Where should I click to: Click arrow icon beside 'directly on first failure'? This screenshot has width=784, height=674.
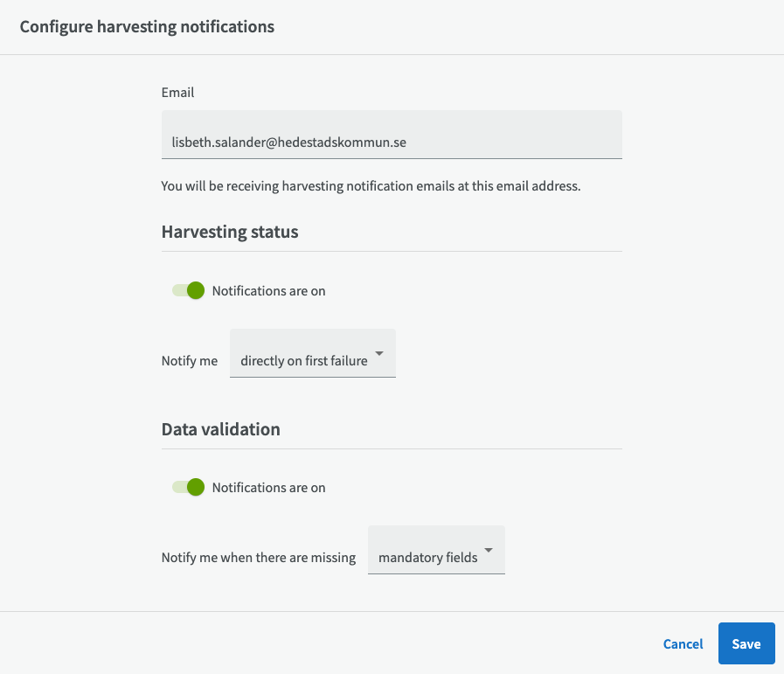coord(379,353)
